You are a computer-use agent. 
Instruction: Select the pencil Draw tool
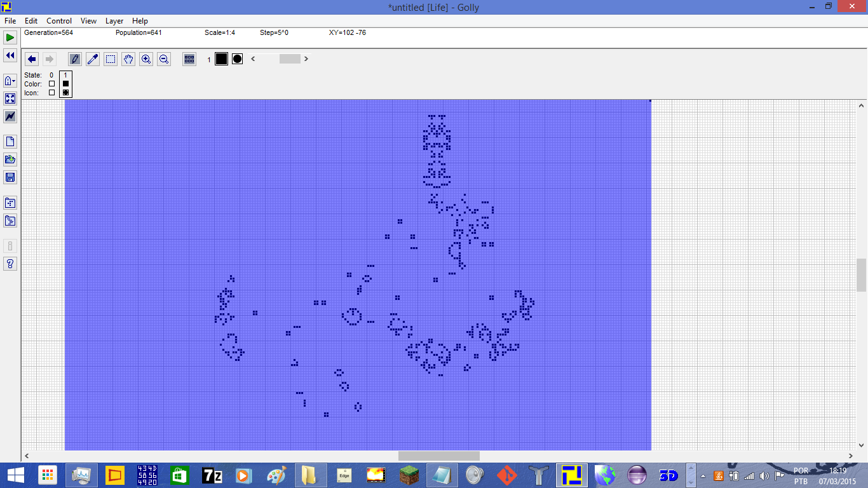click(x=75, y=59)
